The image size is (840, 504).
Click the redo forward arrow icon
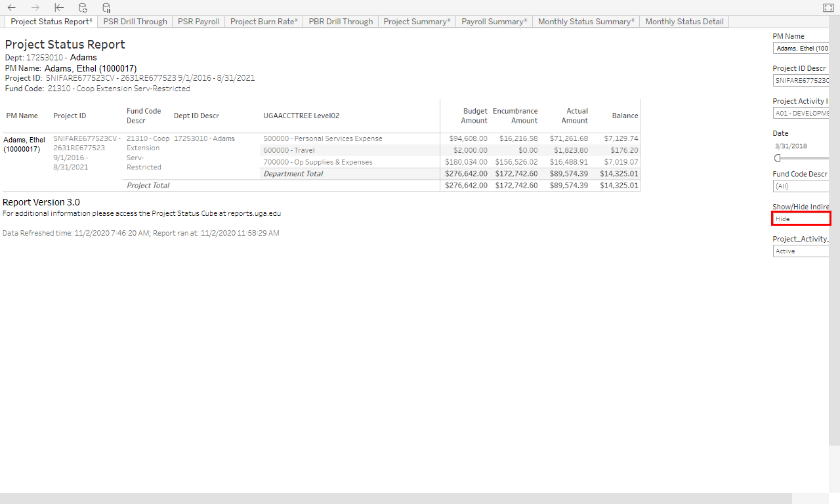pyautogui.click(x=35, y=8)
